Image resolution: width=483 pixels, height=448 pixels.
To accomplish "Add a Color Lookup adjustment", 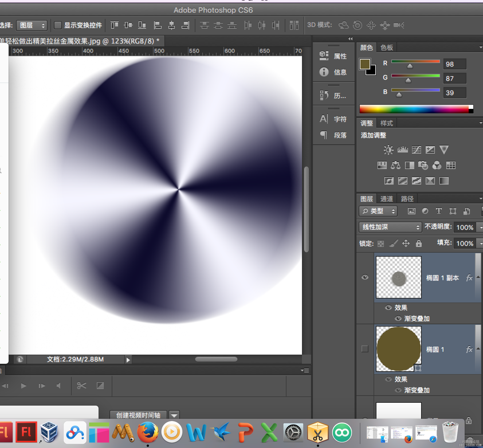I will click(x=451, y=165).
